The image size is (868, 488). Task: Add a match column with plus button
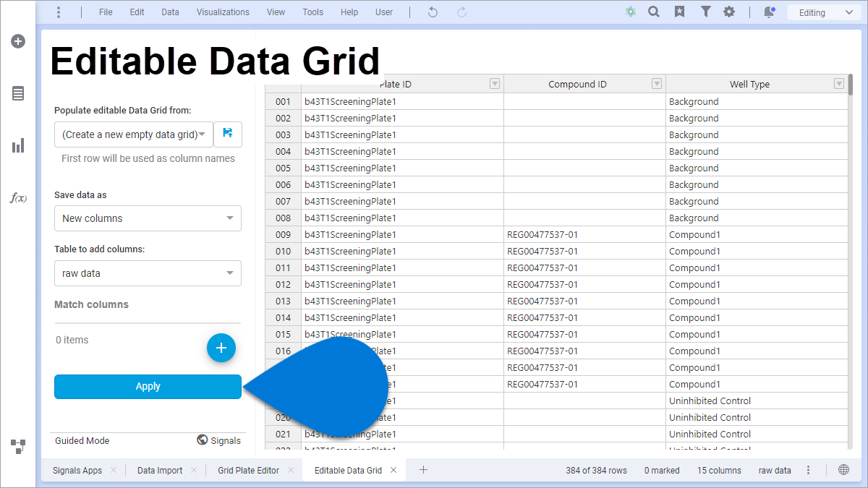[221, 348]
